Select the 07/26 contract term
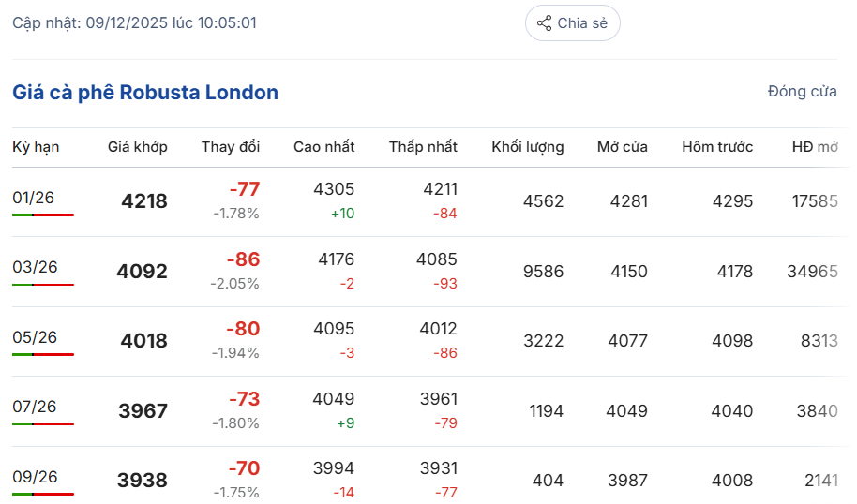 tap(35, 407)
